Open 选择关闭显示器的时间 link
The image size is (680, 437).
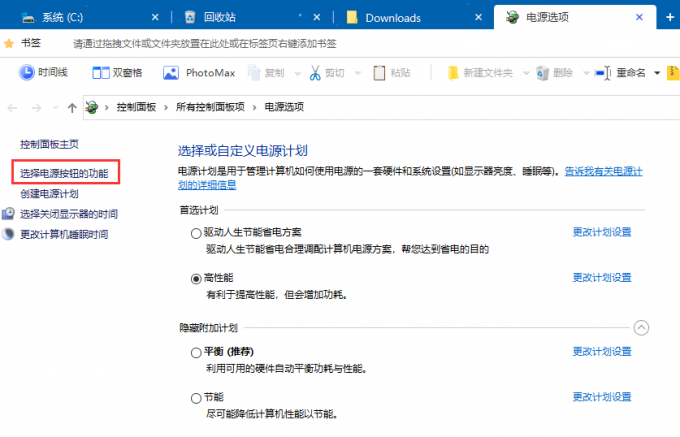pos(69,214)
